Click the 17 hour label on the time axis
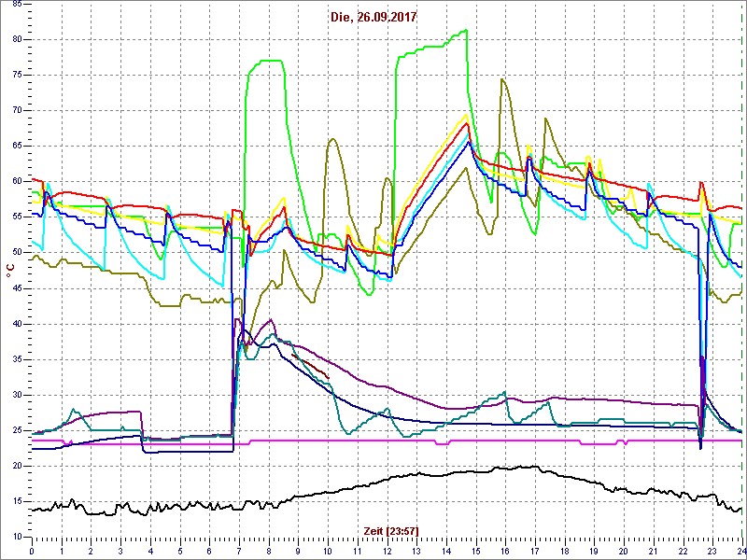Viewport: 747px width, 560px height. point(535,552)
